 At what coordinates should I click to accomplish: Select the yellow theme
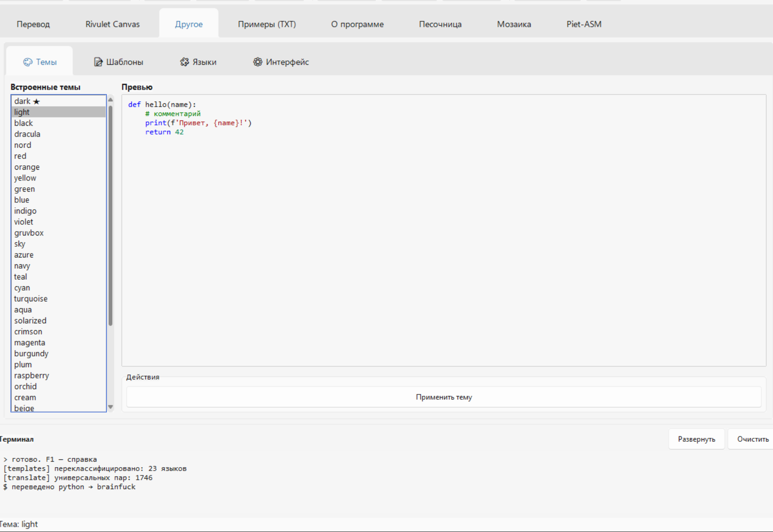point(59,178)
